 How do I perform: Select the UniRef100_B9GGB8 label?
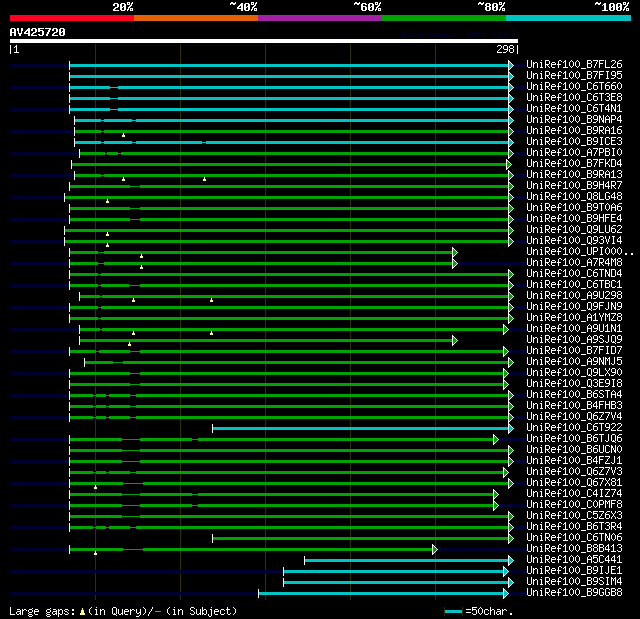(x=574, y=593)
